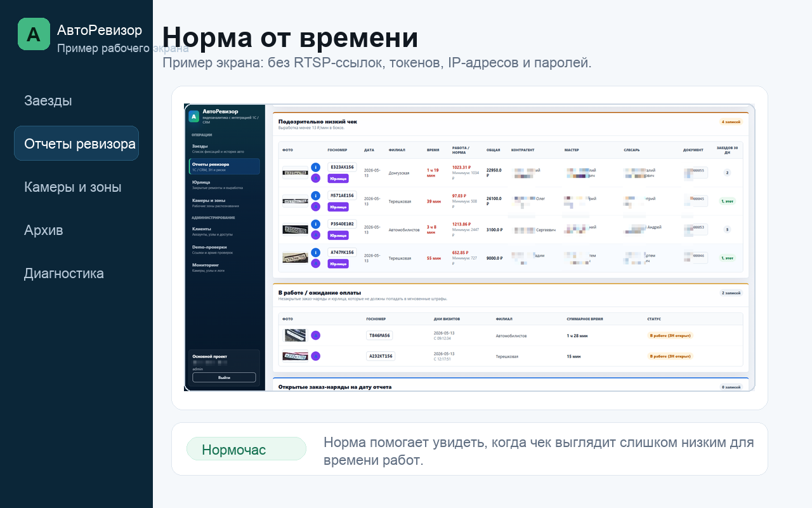
Task: Open the plate photo thumbnail in the E323AX156 row
Action: point(295,172)
